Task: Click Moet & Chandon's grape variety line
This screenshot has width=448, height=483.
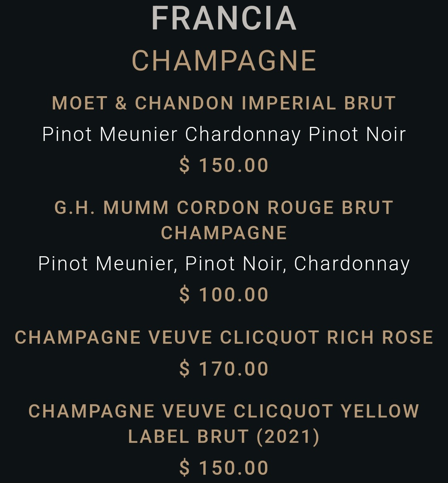Action: click(x=224, y=134)
